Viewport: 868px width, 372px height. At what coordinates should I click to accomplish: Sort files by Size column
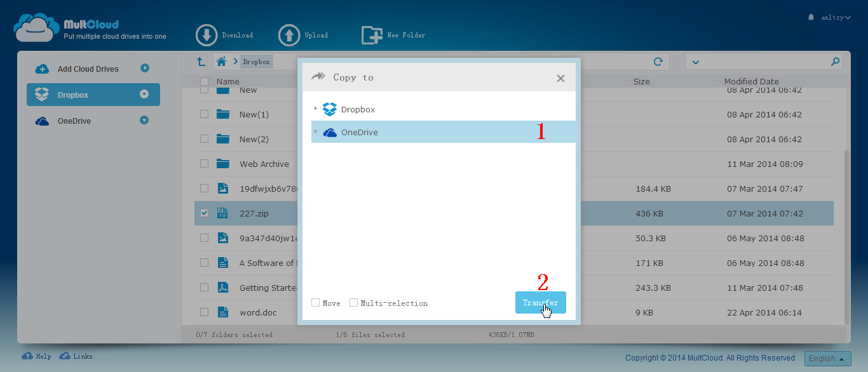click(x=642, y=81)
